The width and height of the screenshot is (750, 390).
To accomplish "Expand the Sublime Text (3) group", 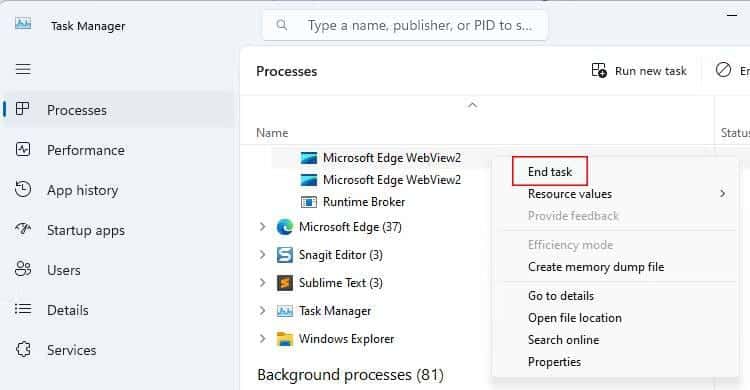I will pyautogui.click(x=262, y=282).
